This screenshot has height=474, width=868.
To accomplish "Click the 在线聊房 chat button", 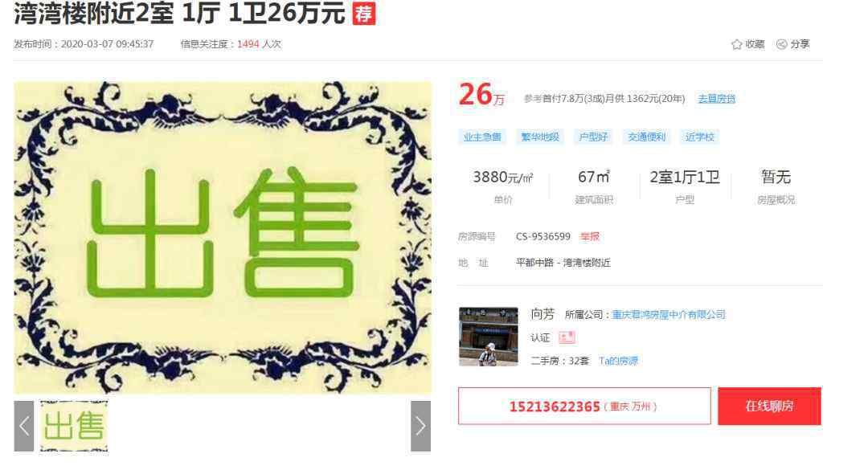I will (769, 407).
